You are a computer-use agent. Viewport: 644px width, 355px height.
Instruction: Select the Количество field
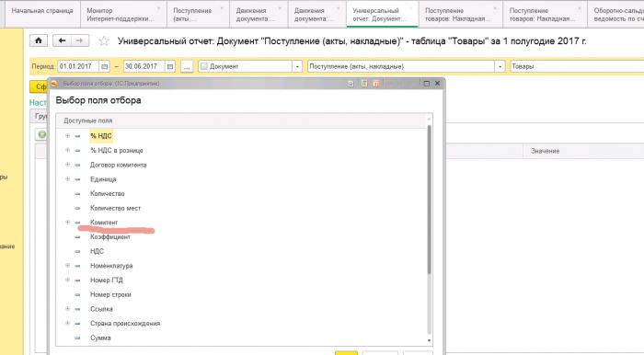[x=108, y=194]
